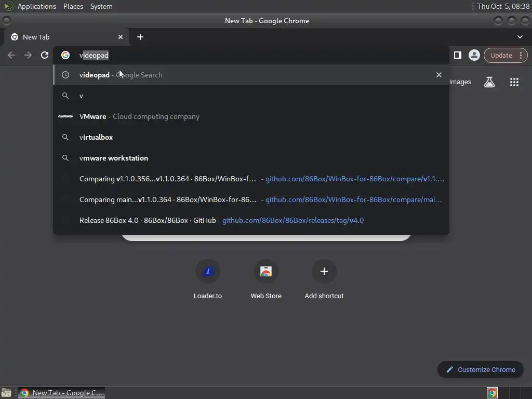The image size is (532, 399).
Task: Click the Google icon in address bar
Action: tap(65, 55)
